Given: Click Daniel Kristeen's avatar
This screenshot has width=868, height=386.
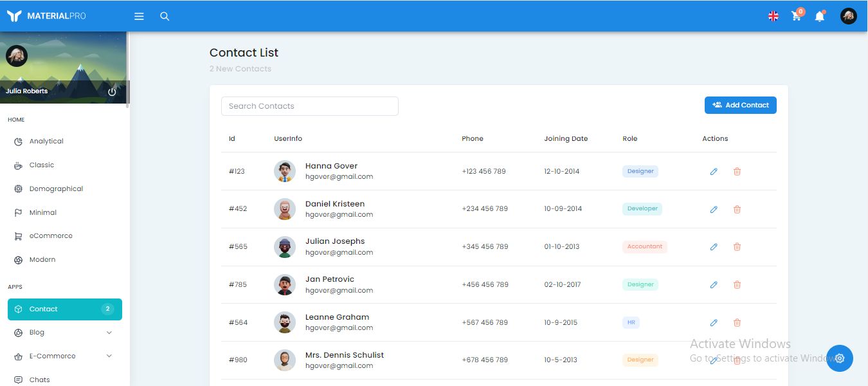Looking at the screenshot, I should 285,209.
